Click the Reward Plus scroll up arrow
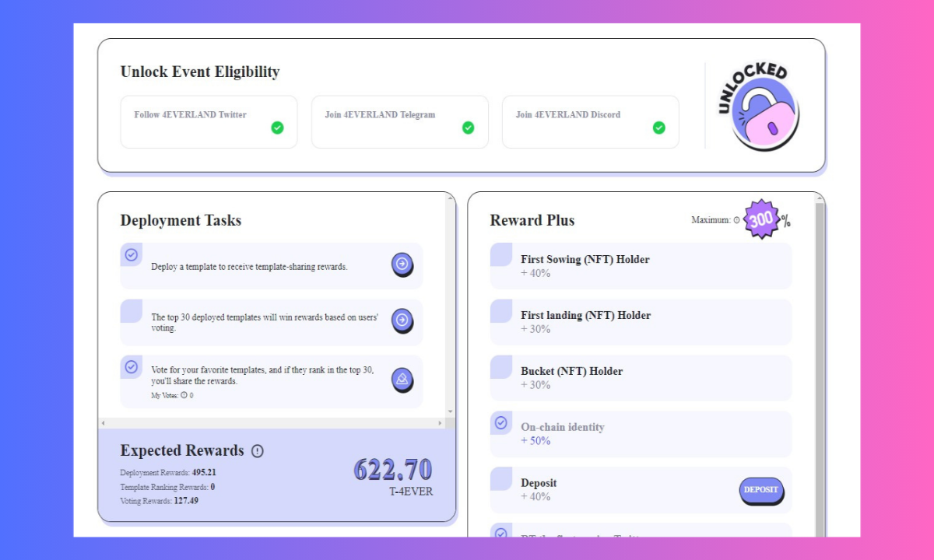Screen dimensions: 934x560 pos(820,198)
